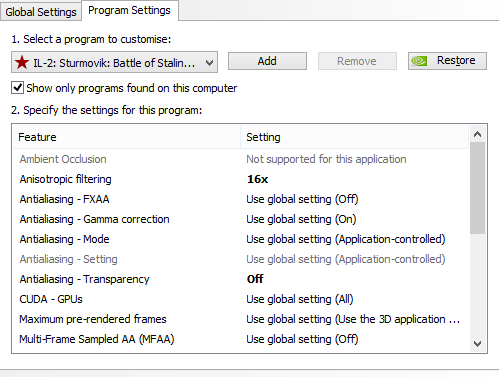Viewport: 499px width, 377px height.
Task: Select greyed Antialiasing - Setting feature
Action: (68, 259)
